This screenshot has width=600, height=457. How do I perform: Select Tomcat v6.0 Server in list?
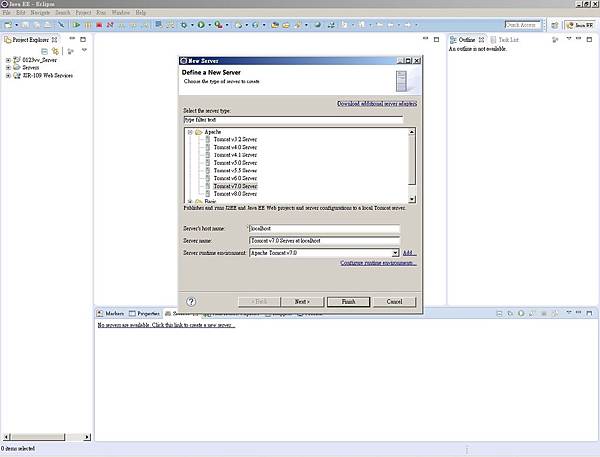235,179
